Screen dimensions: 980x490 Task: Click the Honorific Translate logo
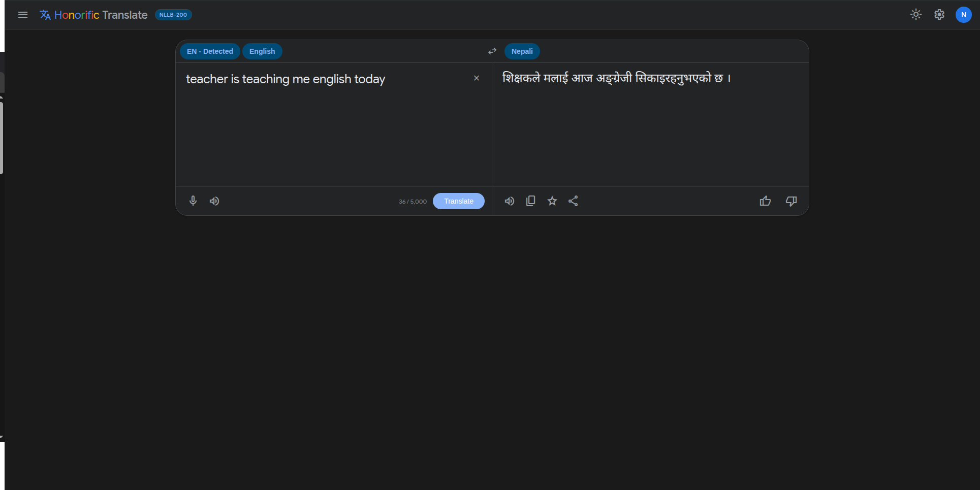(93, 15)
